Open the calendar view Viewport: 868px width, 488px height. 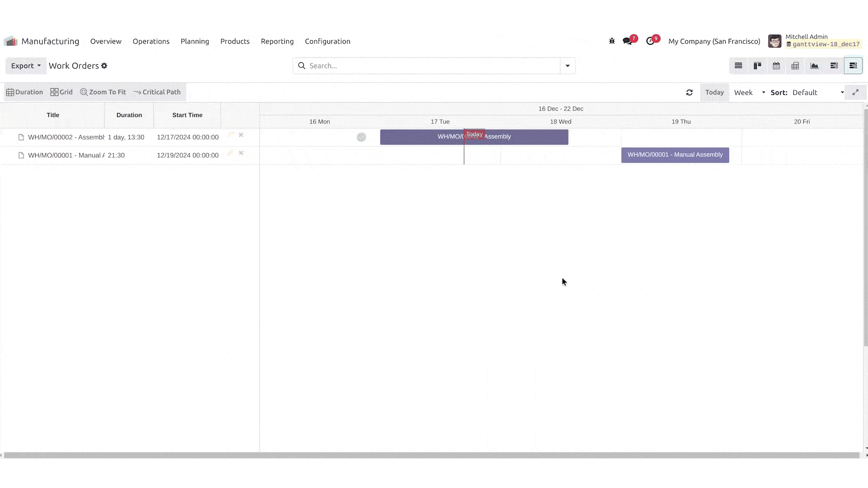776,66
